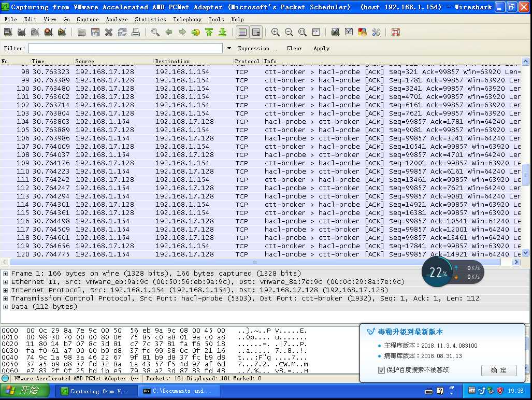The image size is (532, 400).
Task: Click scroll-right arrow of packet list
Action: [516, 262]
